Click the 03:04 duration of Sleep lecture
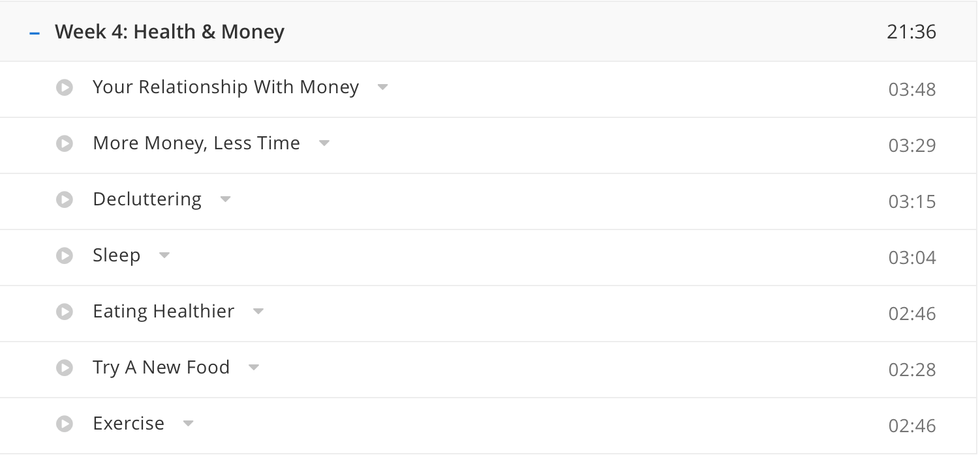This screenshot has width=980, height=455. tap(912, 257)
